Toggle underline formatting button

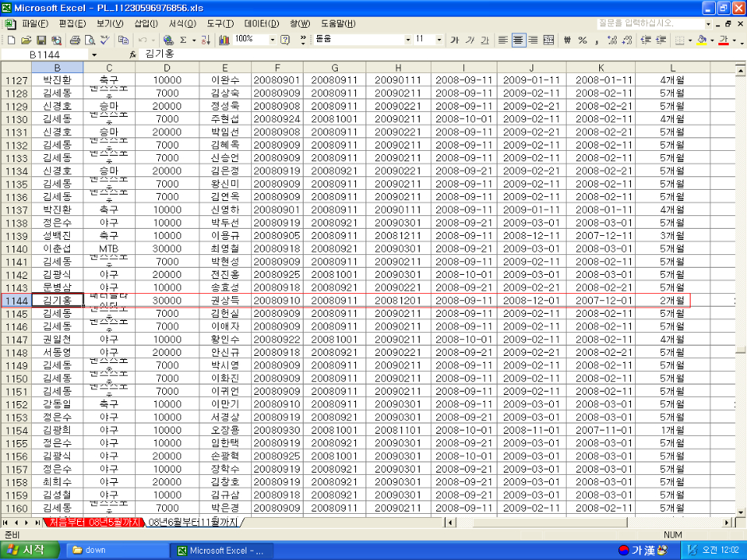point(485,40)
